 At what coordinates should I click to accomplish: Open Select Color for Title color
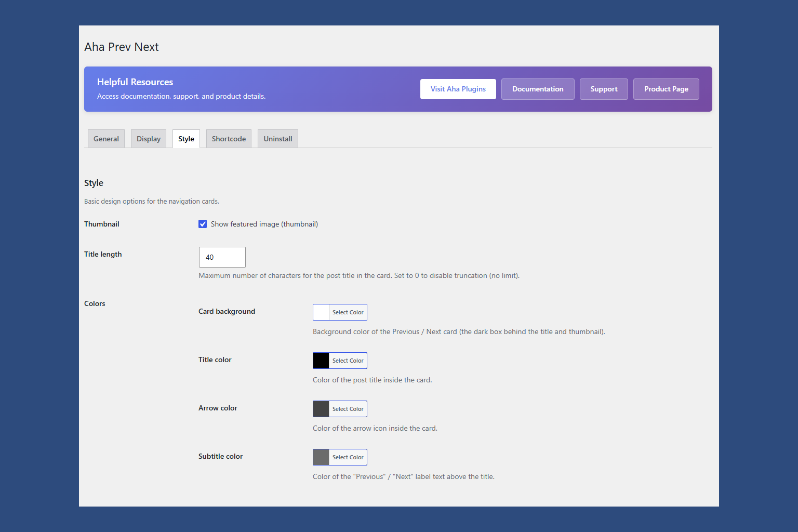click(x=348, y=361)
